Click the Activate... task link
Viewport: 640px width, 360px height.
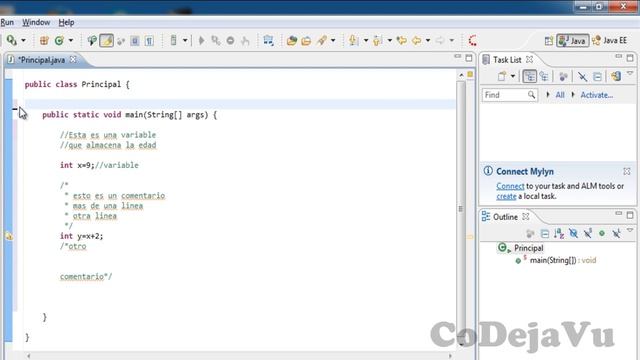[x=596, y=95]
